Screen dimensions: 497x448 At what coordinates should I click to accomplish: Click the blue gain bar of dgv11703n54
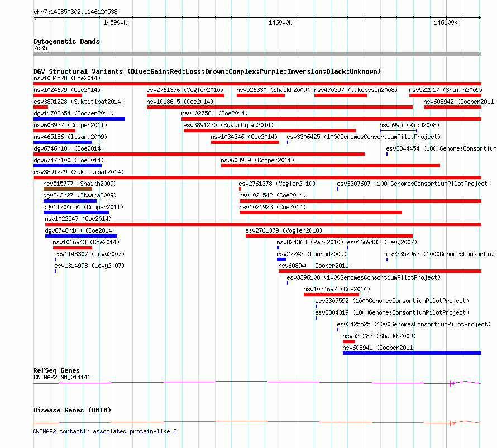(79, 119)
